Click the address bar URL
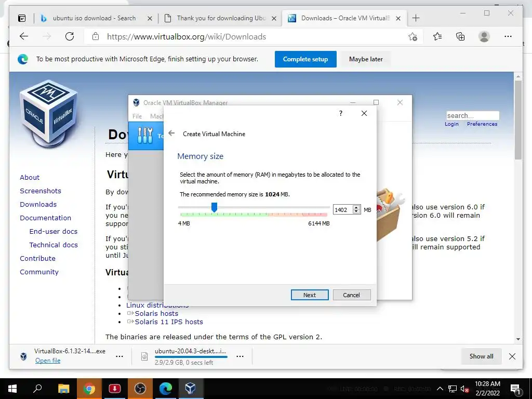This screenshot has height=399, width=532. pos(187,37)
